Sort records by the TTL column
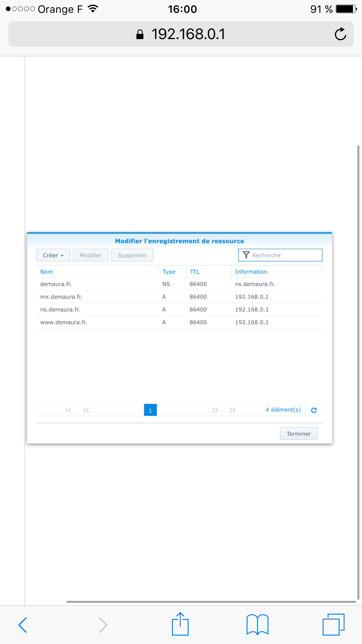Viewport: 362px width, 644px height. (195, 272)
